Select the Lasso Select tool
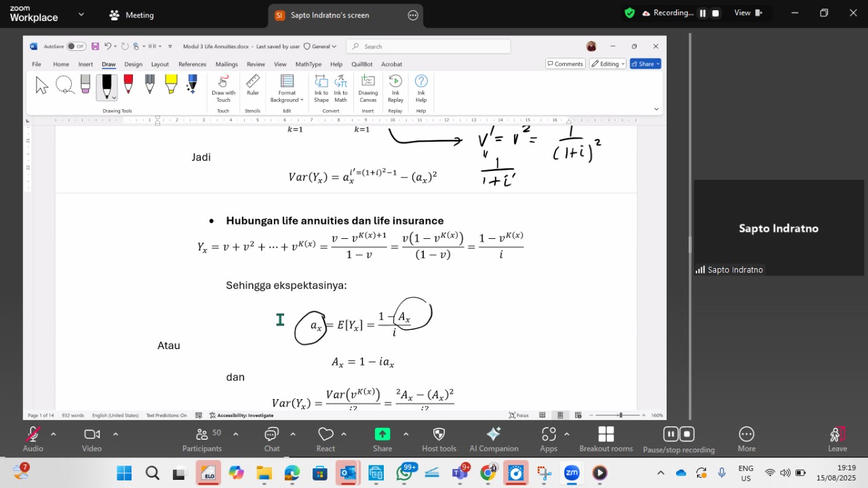The height and width of the screenshot is (488, 868). tap(64, 85)
